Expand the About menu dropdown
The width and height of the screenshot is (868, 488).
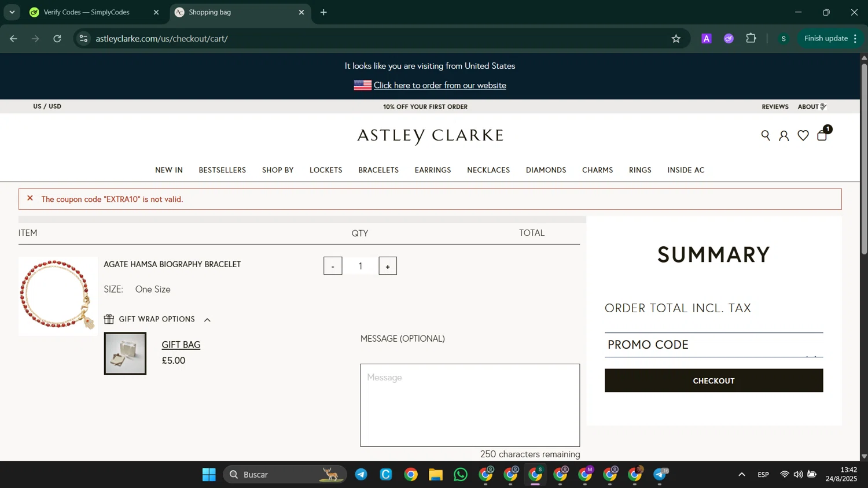click(812, 106)
